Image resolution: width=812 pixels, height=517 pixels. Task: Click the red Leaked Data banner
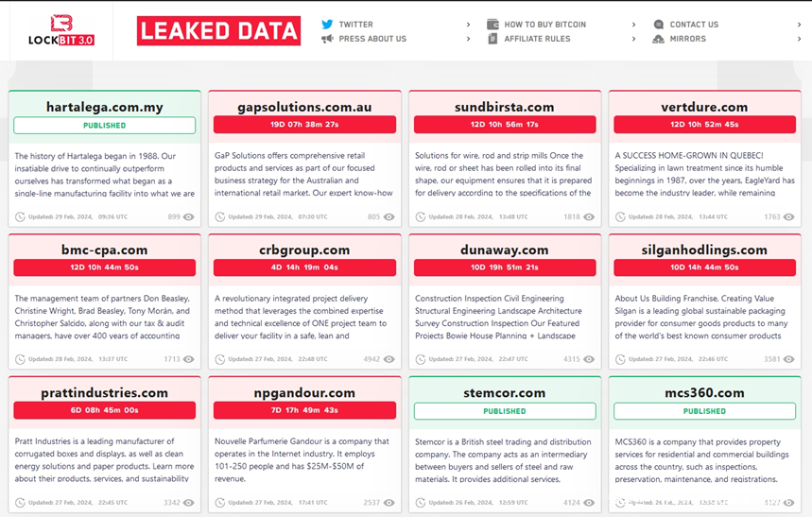pos(218,31)
